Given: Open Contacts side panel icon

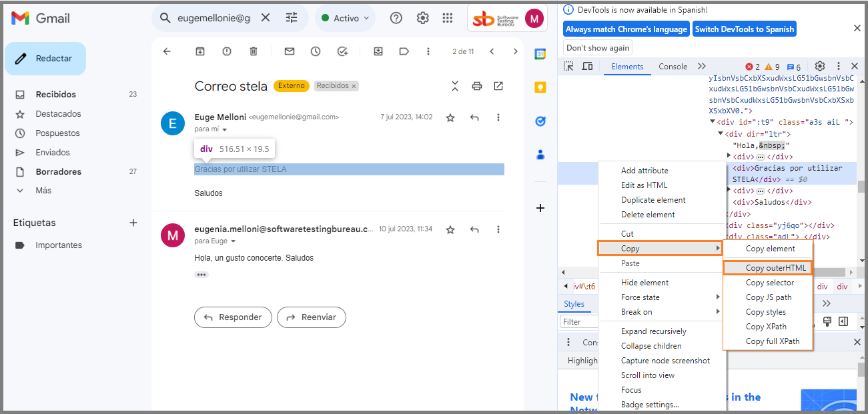Looking at the screenshot, I should [x=540, y=155].
